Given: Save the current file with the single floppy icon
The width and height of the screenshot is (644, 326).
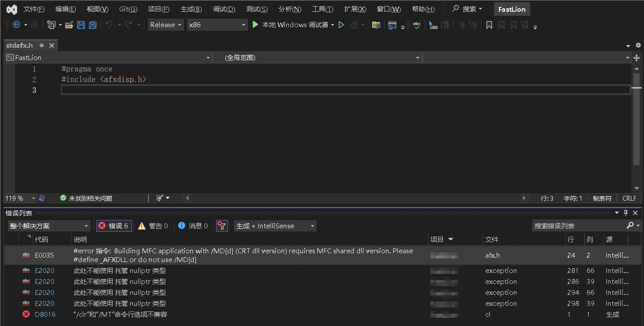Looking at the screenshot, I should [81, 25].
